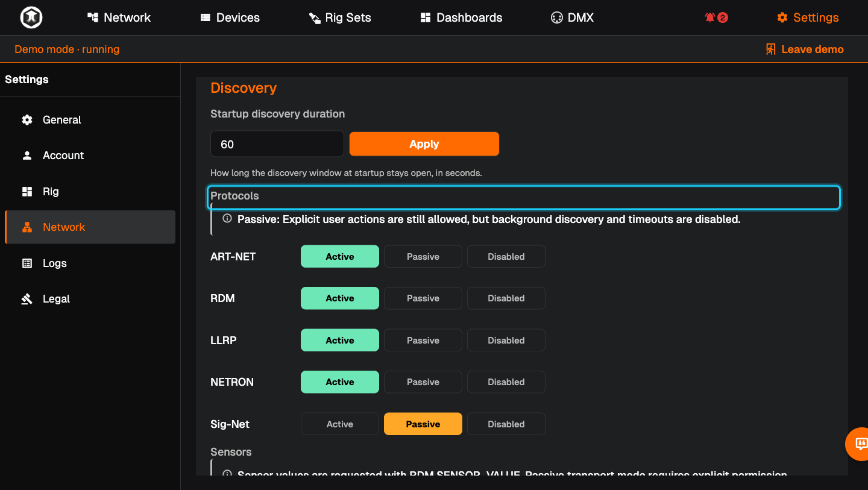Click the Discovery heading
This screenshot has width=868, height=490.
coord(244,88)
